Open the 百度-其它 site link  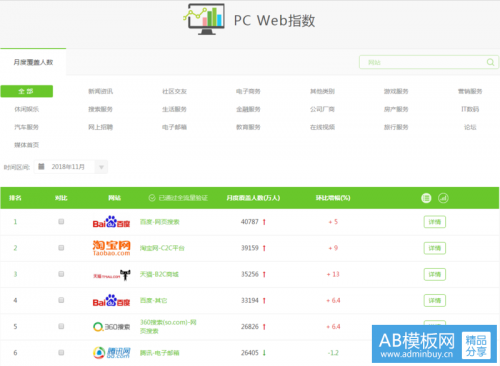[153, 301]
